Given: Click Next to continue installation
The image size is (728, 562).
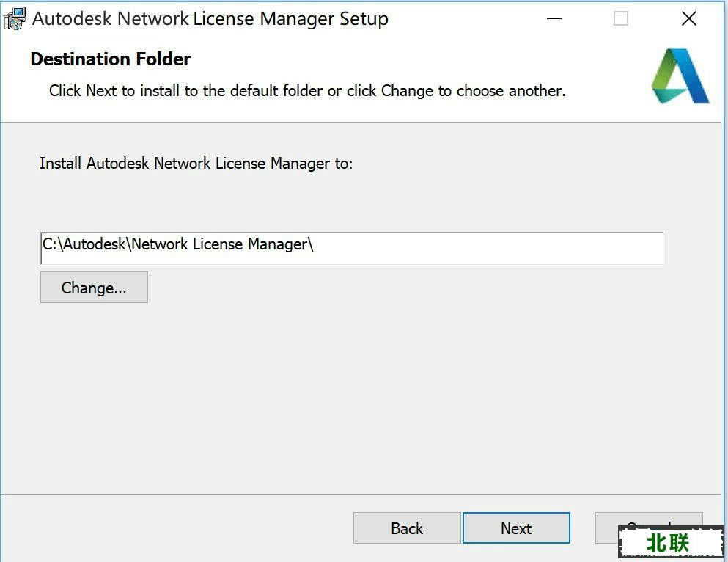Looking at the screenshot, I should coord(516,528).
